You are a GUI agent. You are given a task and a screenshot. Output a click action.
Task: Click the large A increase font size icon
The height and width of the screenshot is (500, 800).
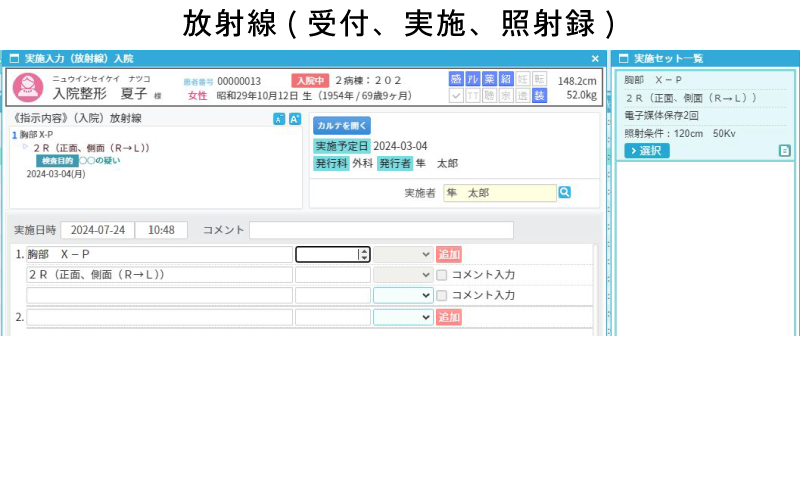click(x=294, y=119)
